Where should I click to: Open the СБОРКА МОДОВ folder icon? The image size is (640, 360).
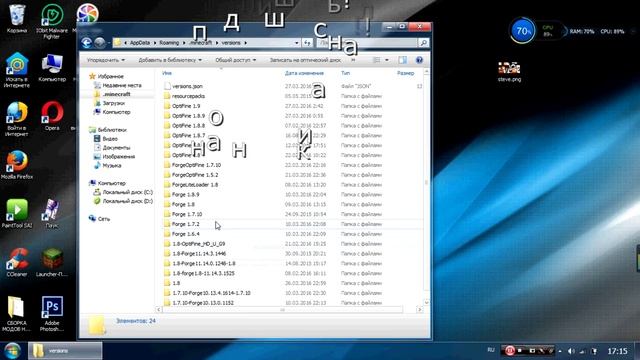17,313
